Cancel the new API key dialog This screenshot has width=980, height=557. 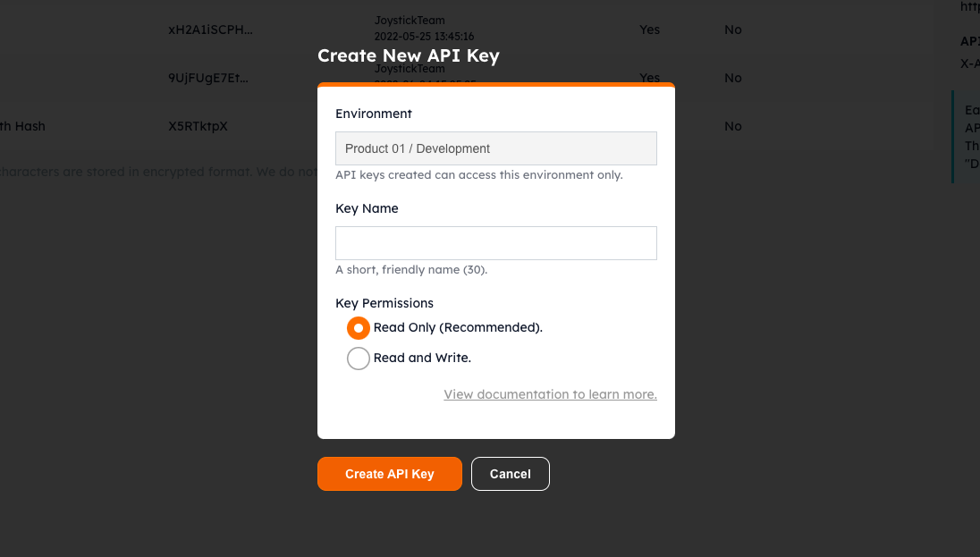(510, 474)
